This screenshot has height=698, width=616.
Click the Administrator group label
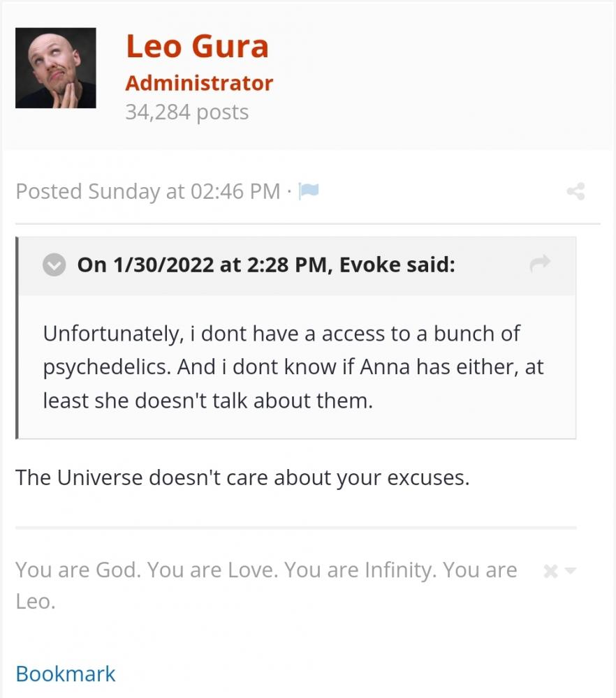tap(199, 83)
